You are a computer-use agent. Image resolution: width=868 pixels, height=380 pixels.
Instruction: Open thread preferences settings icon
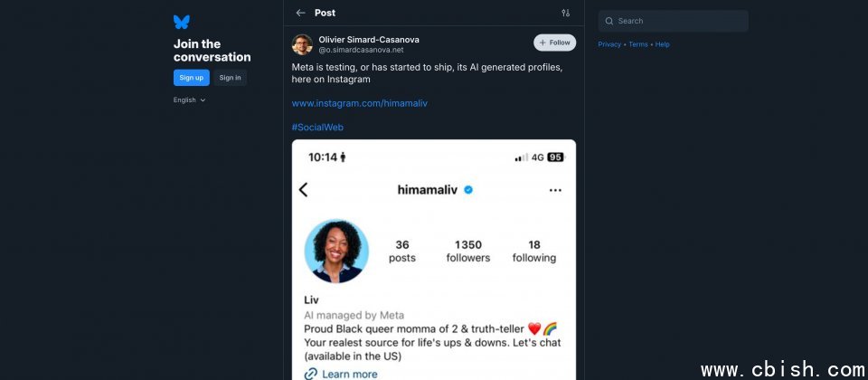click(x=566, y=13)
